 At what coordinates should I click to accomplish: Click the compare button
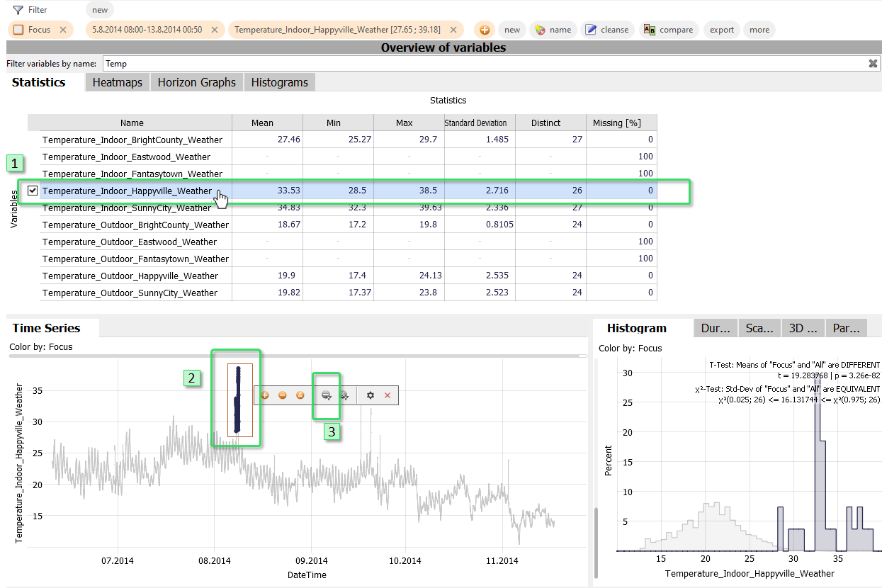tap(669, 30)
